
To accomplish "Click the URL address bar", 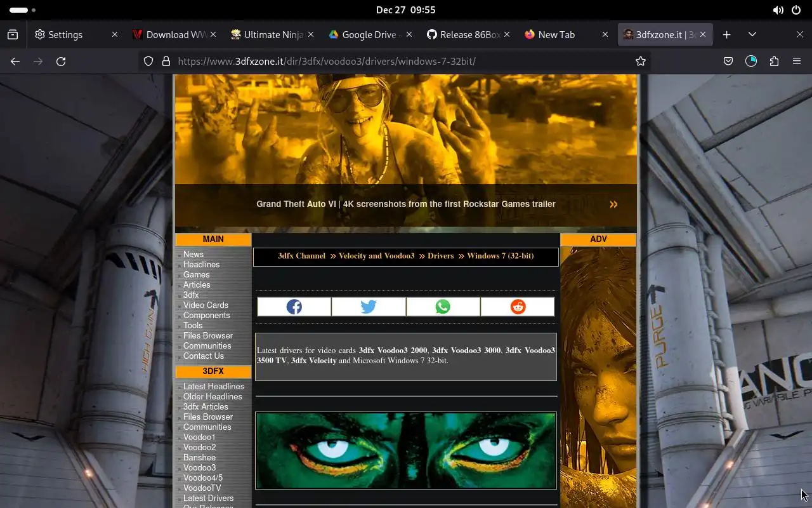I will 393,61.
